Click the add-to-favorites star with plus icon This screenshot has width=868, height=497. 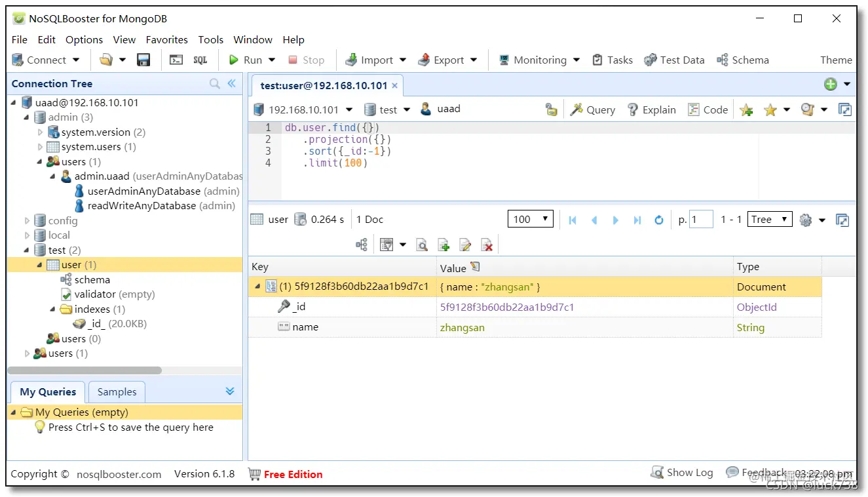coord(746,109)
